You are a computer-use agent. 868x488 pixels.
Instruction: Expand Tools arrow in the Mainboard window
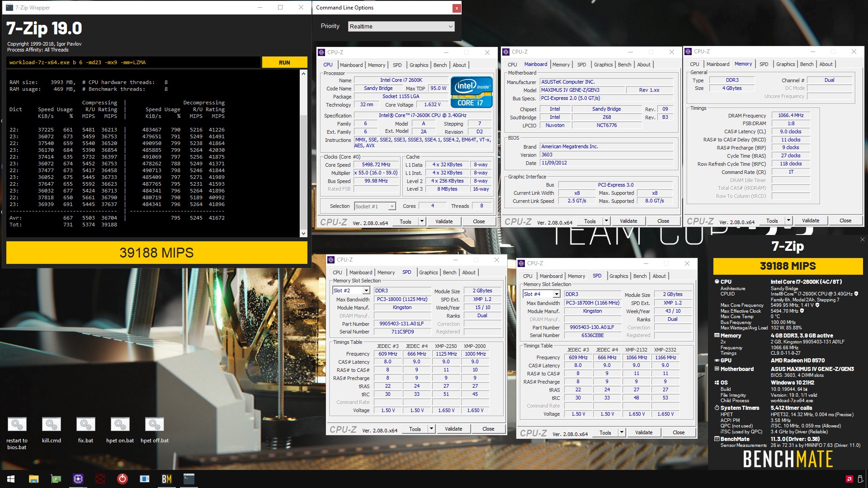[x=606, y=221]
